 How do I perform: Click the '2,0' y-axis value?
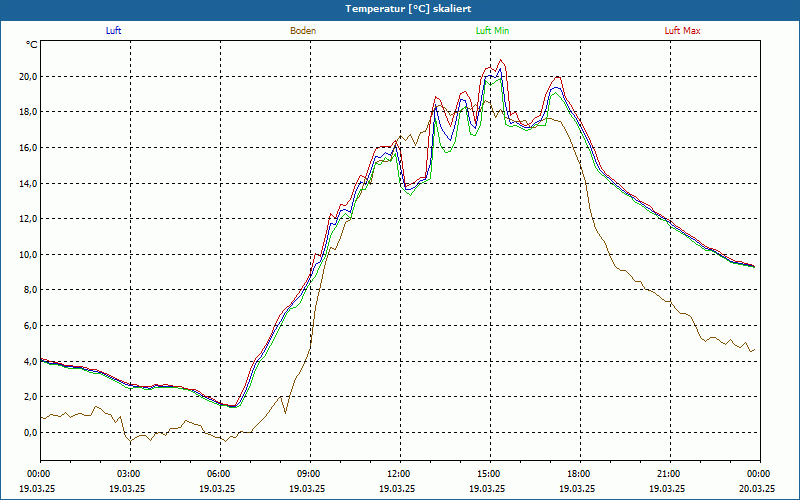tap(30, 397)
